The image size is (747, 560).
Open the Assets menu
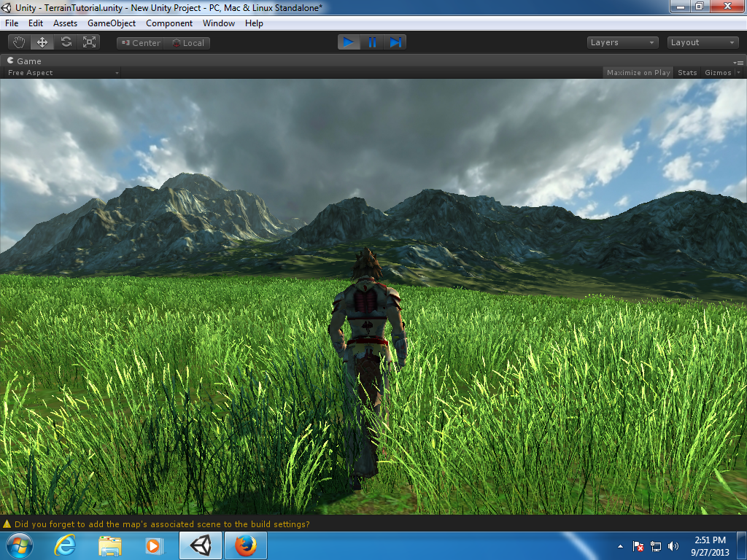(65, 23)
